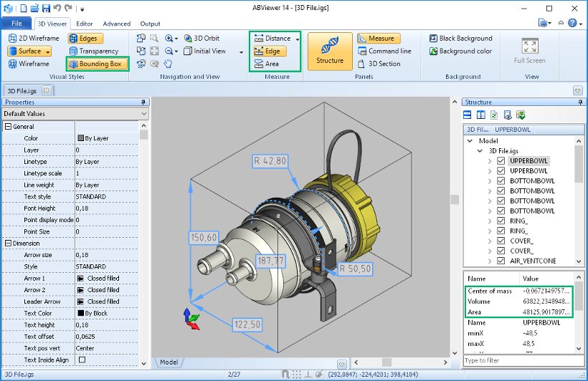
Task: Choose Background color option
Action: tap(460, 51)
